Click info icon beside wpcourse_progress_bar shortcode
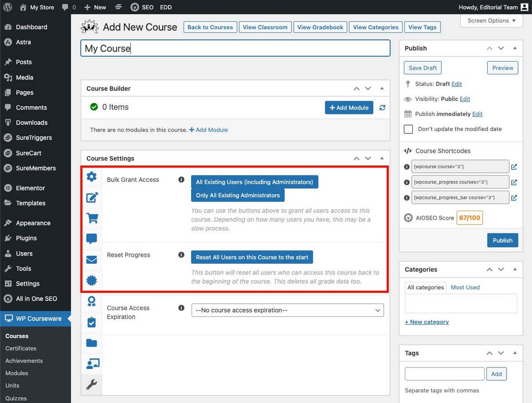The image size is (532, 403). point(407,198)
